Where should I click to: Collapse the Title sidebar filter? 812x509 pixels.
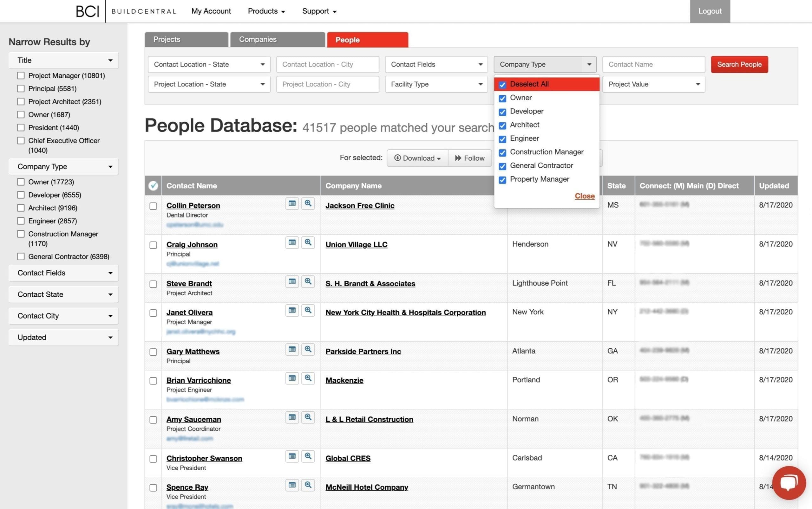pyautogui.click(x=64, y=60)
